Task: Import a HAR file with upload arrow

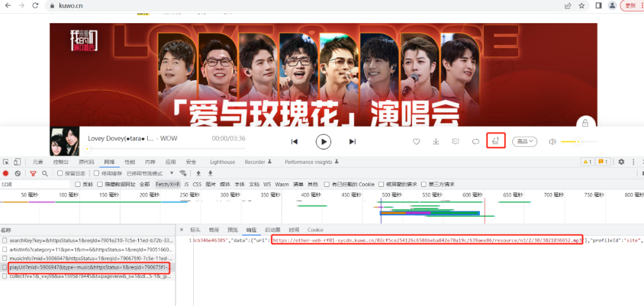Action: click(199, 173)
